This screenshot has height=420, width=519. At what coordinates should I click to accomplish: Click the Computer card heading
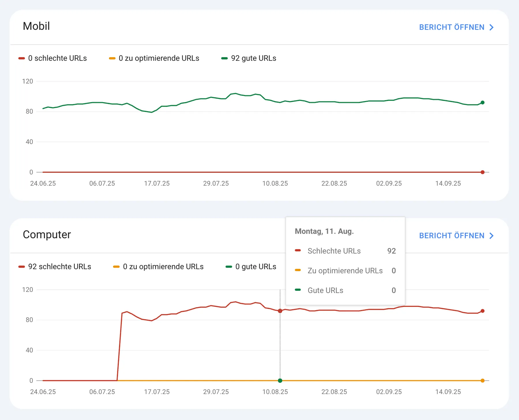coord(47,235)
